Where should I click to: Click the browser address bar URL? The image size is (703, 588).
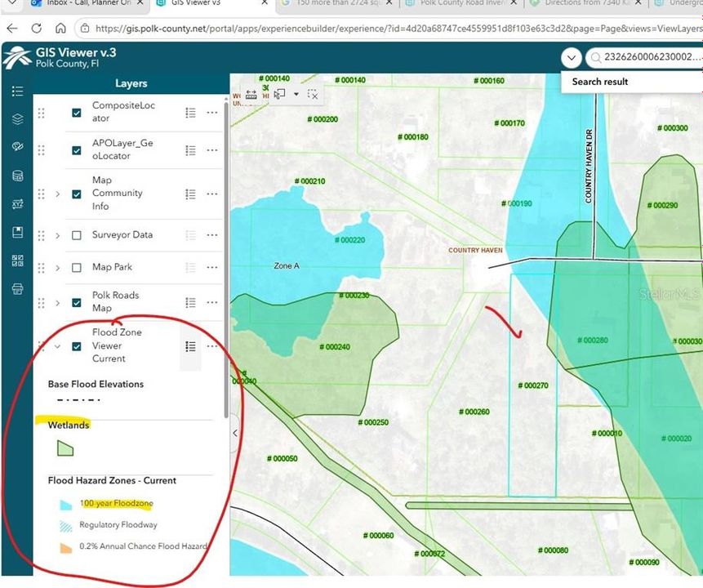click(x=399, y=29)
